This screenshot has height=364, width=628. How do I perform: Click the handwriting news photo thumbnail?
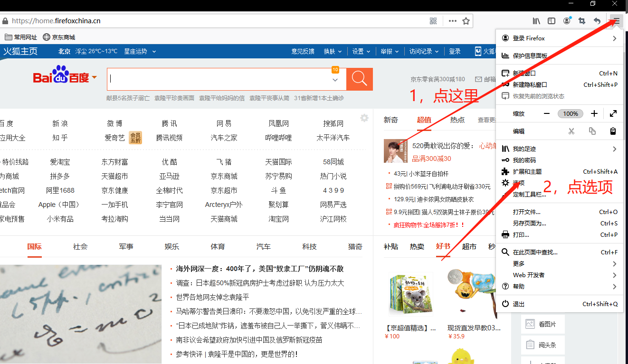(81, 314)
